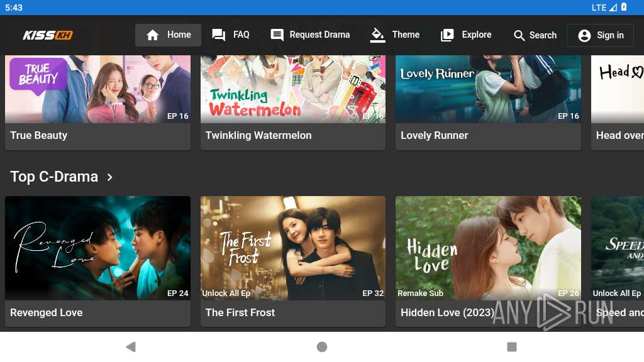
Task: Click the FAQ chat bubbles icon
Action: click(218, 35)
